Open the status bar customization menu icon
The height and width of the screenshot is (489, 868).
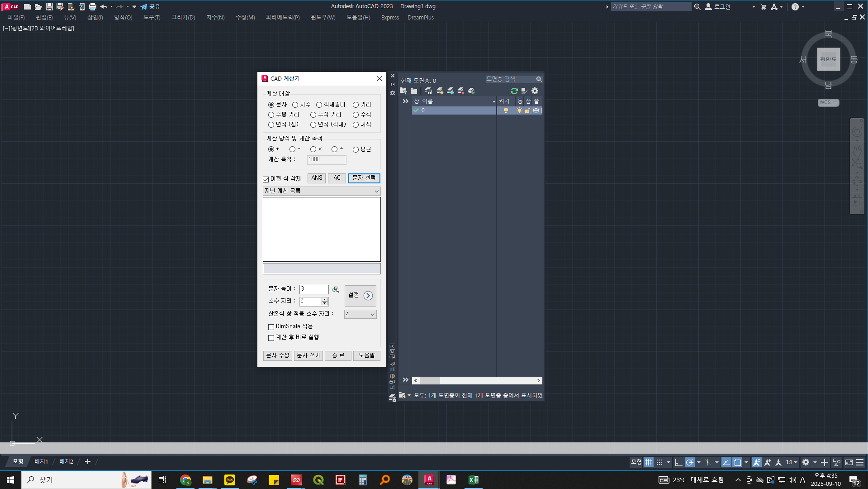pos(860,462)
